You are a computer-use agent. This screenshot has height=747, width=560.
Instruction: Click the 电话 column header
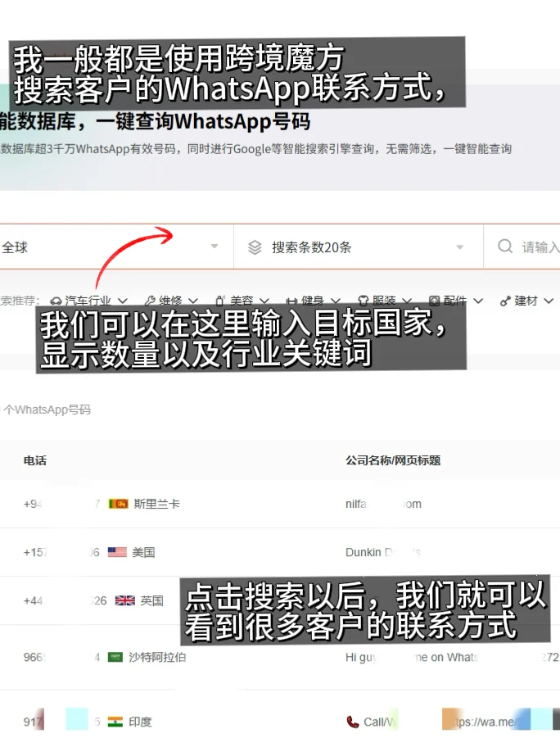click(x=35, y=460)
